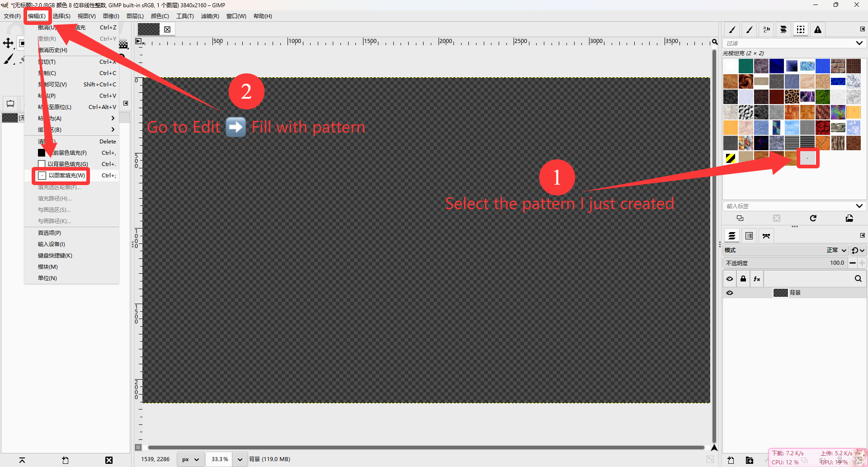This screenshot has height=467, width=868.
Task: Open the layers dock configuration menu arrow
Action: point(863,235)
